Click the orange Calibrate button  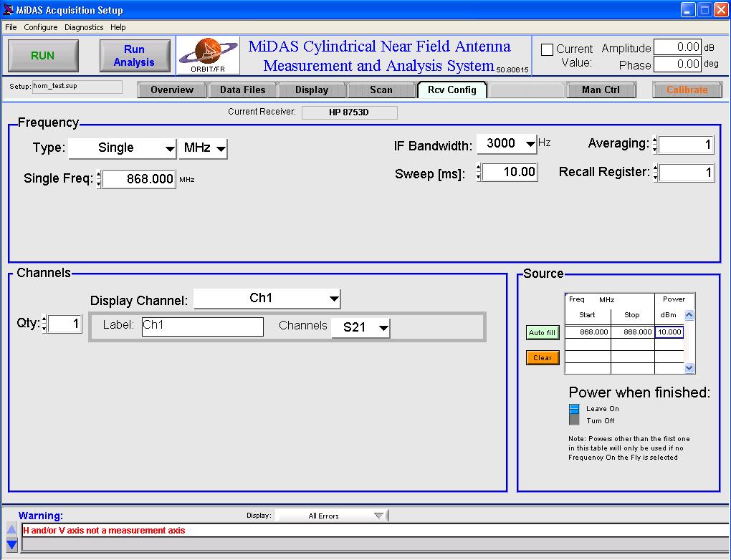point(687,90)
